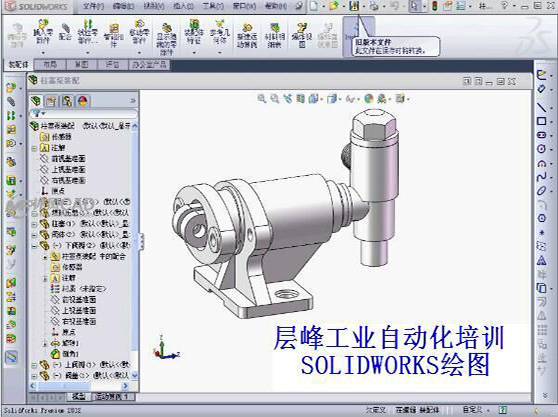Click the Open file icon in top toolbar

[x=334, y=6]
